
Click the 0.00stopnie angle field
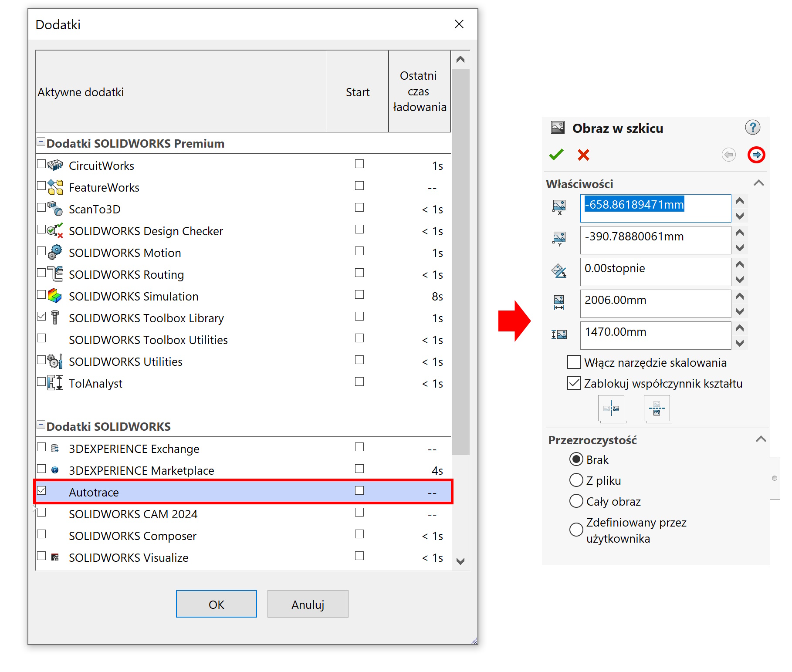[656, 272]
